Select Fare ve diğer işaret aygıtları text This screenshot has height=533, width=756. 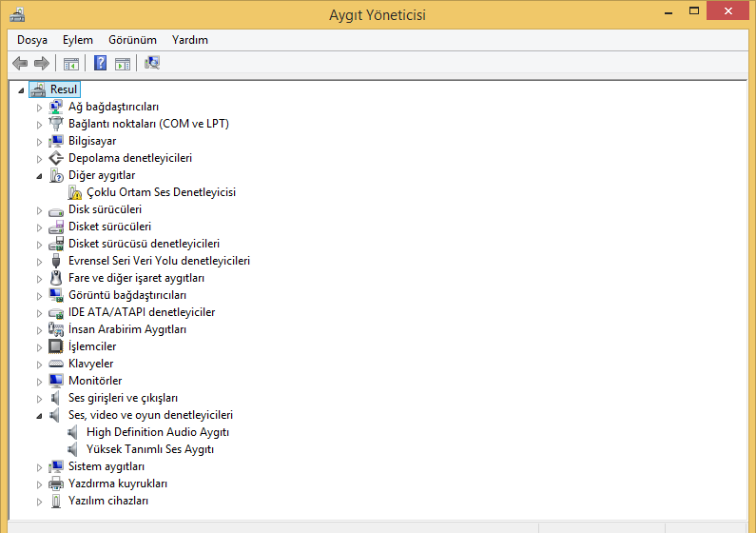pos(136,278)
